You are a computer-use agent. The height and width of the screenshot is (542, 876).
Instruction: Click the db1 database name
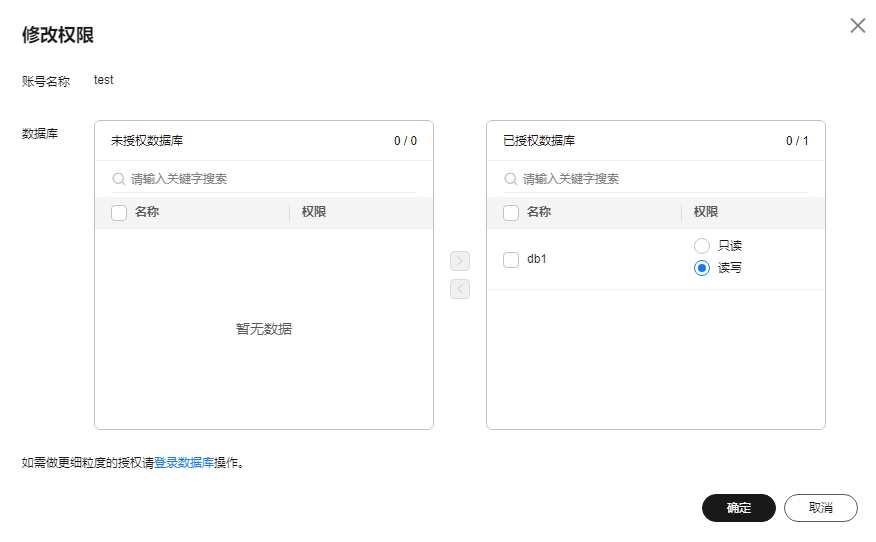click(x=537, y=259)
